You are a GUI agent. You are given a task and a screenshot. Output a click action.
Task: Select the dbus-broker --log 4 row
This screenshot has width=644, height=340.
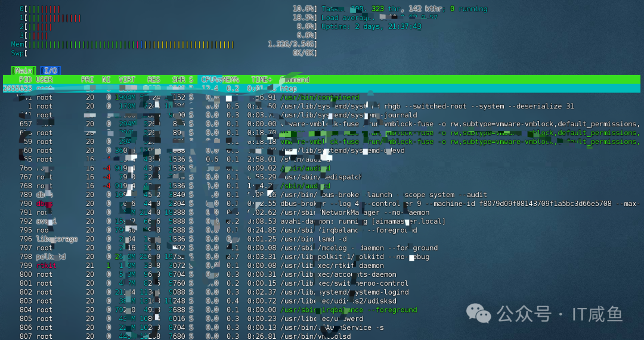point(321,204)
